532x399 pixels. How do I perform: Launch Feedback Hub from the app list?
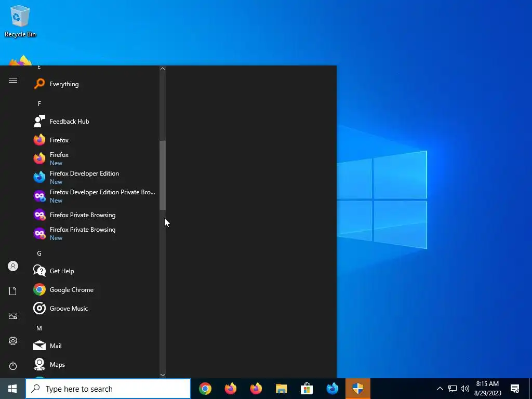click(95, 121)
